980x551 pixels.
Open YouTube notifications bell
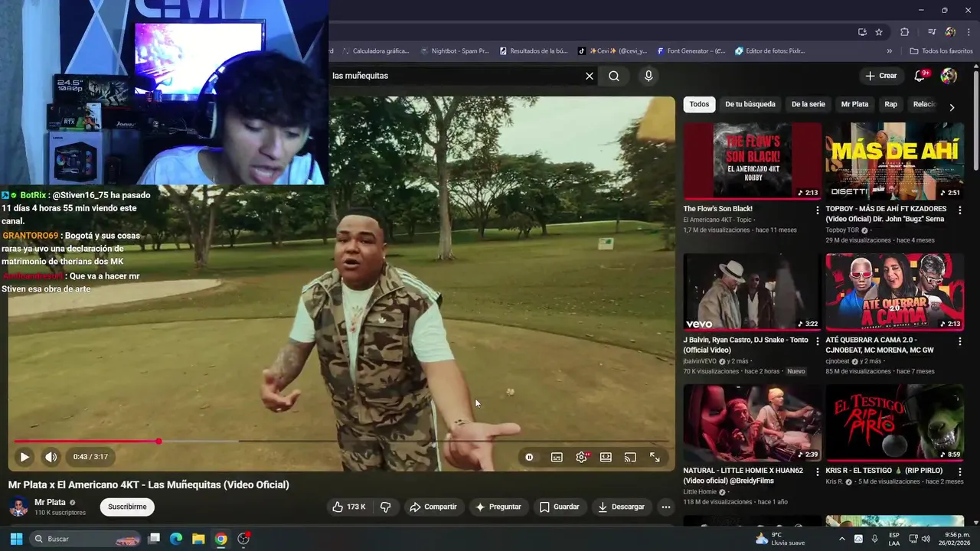click(920, 76)
